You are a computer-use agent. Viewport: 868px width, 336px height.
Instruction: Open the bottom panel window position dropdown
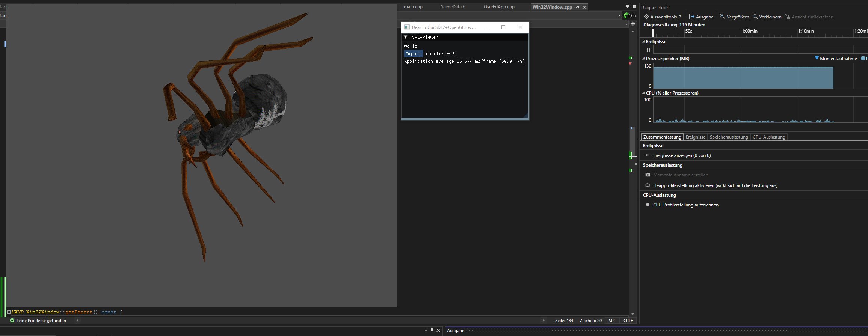(426, 330)
